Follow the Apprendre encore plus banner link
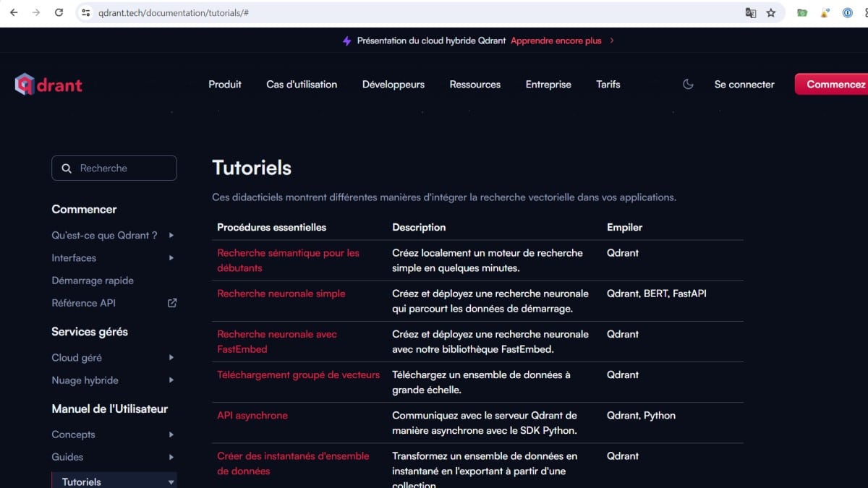The height and width of the screenshot is (488, 868). 556,41
